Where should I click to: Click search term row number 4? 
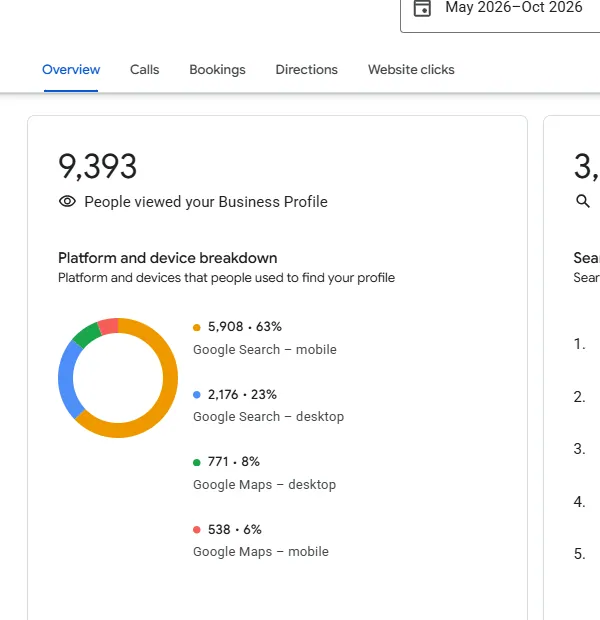(580, 502)
